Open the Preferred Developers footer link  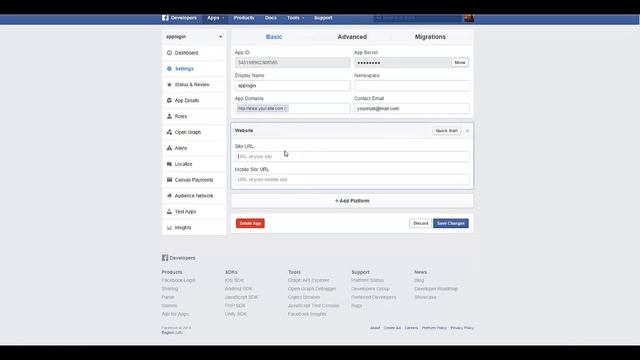point(373,297)
